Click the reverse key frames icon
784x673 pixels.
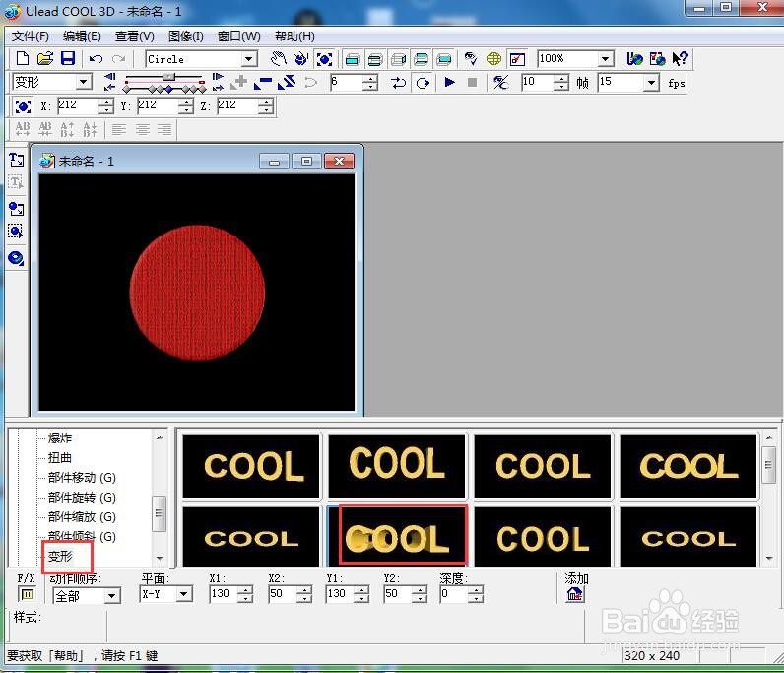pyautogui.click(x=287, y=82)
